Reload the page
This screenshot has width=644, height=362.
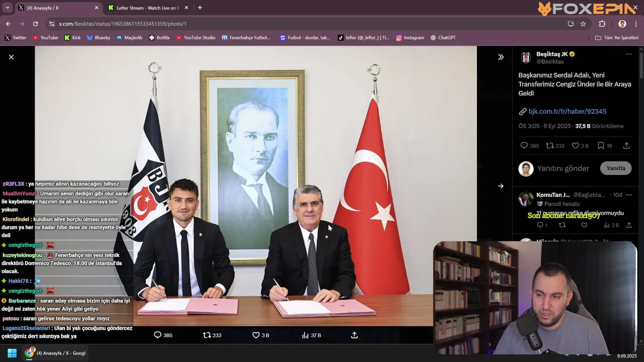35,24
